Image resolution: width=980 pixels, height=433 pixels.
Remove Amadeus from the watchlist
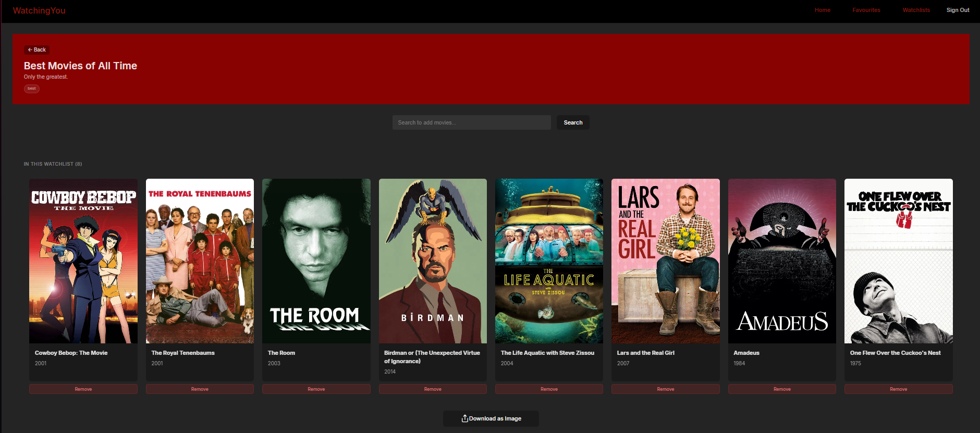(782, 389)
